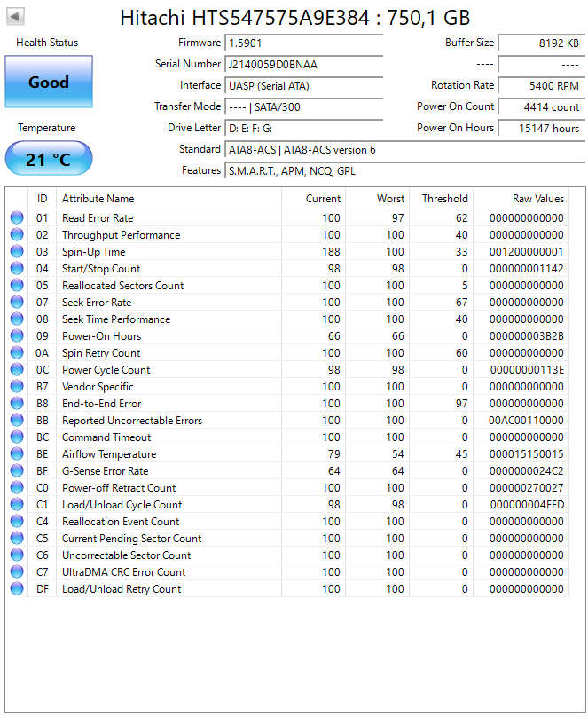Click raw value 000015150015
Viewport: 588px width, 717px height.
526,454
